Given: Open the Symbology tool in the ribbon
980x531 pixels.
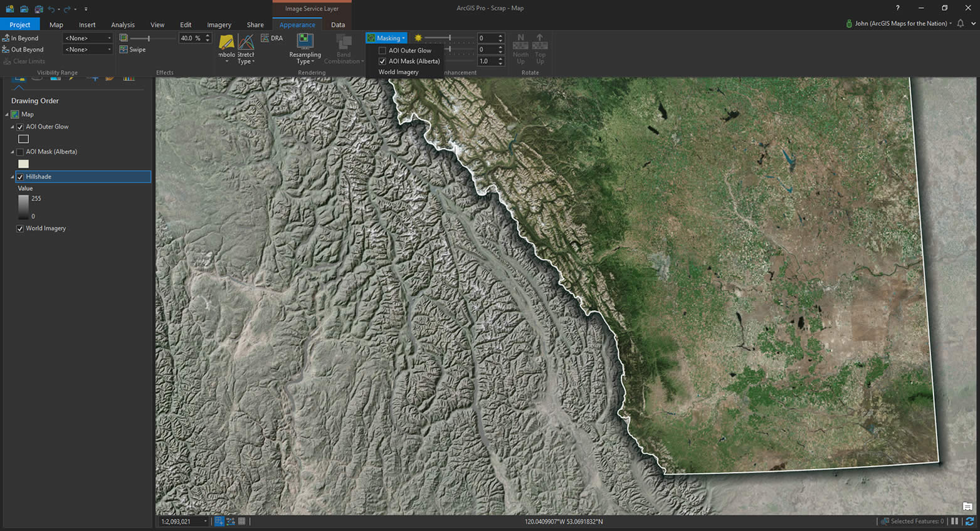Looking at the screenshot, I should 226,44.
